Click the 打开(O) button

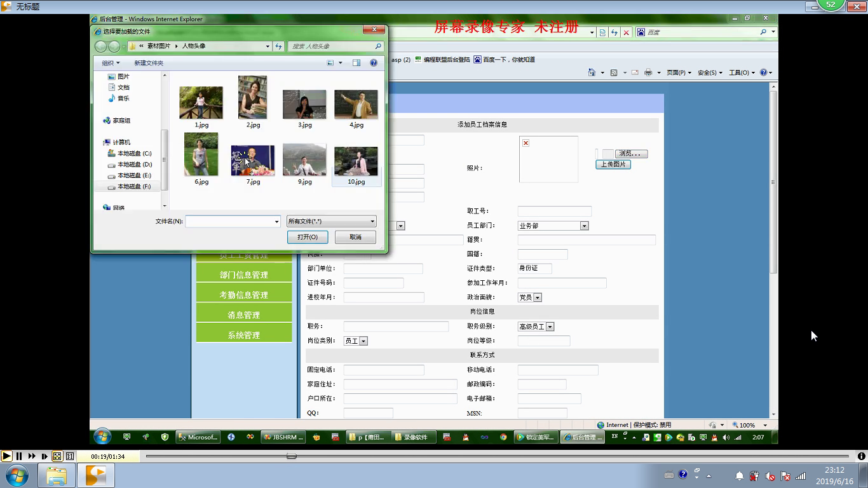308,237
